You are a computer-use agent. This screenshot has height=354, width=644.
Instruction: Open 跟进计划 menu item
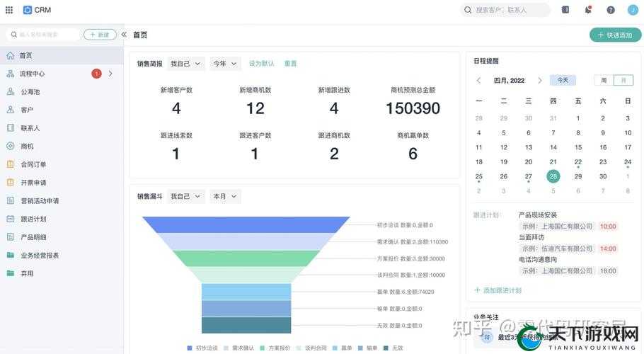[x=62, y=219]
